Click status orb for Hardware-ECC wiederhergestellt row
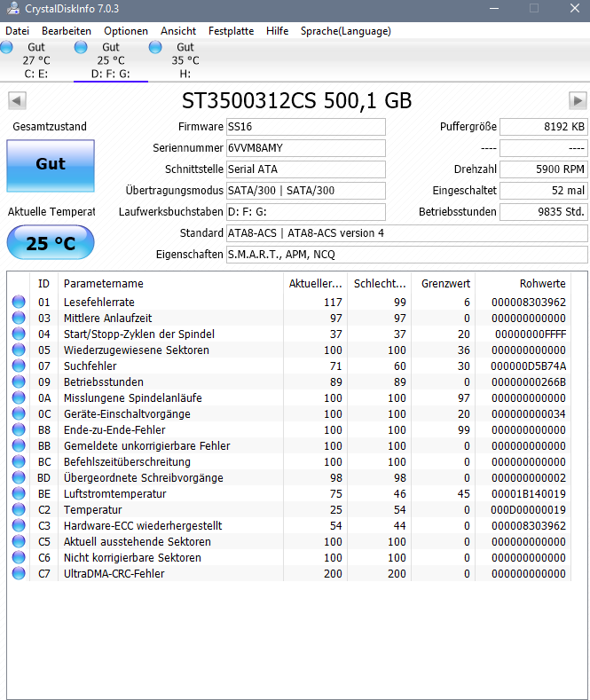 pyautogui.click(x=19, y=525)
